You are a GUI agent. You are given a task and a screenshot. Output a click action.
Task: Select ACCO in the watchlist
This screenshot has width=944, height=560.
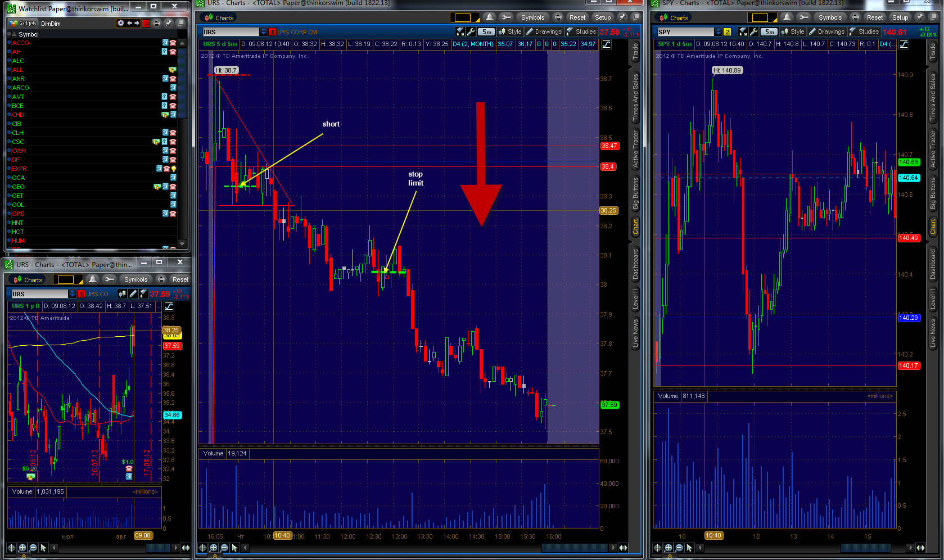click(x=21, y=43)
